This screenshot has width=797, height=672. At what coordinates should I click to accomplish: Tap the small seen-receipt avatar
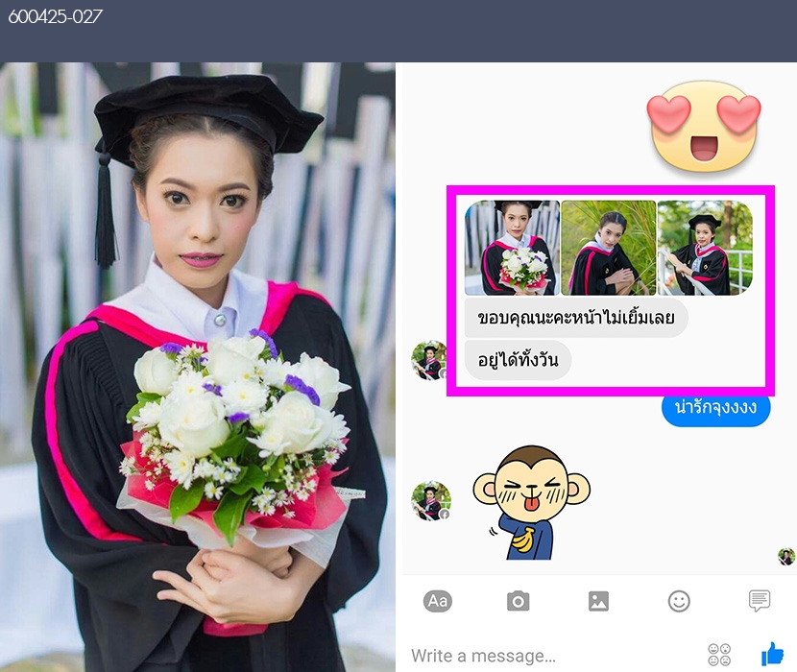click(786, 557)
